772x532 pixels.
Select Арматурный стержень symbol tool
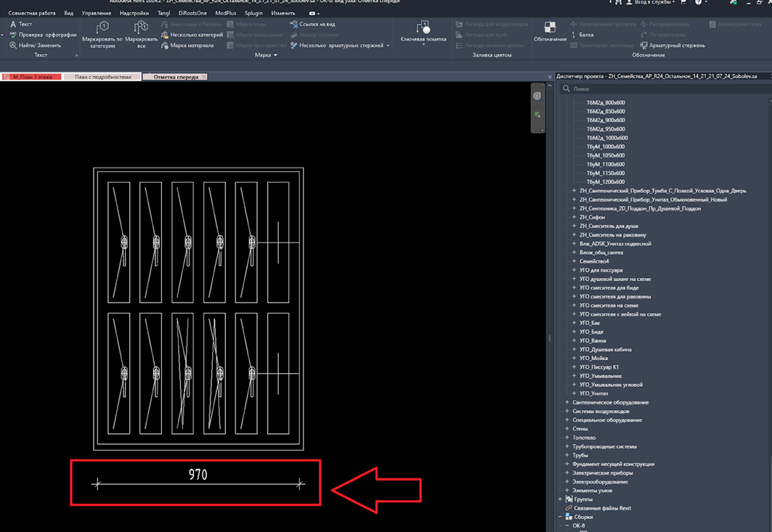[x=673, y=45]
